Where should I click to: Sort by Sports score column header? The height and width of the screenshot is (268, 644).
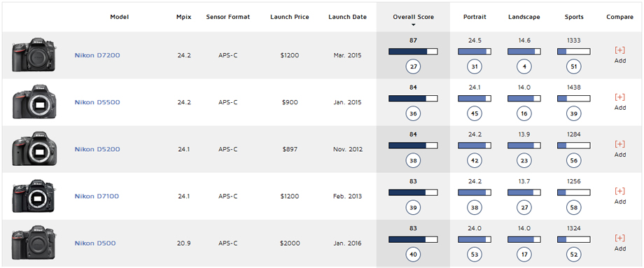(x=574, y=17)
